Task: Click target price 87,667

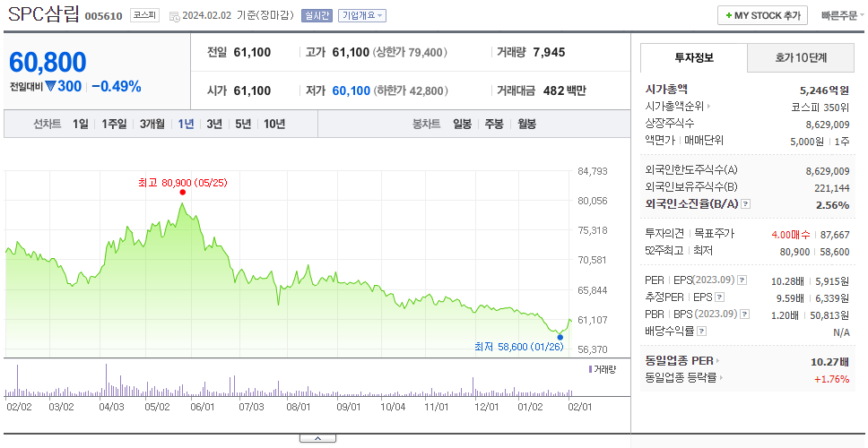Action: pos(835,235)
